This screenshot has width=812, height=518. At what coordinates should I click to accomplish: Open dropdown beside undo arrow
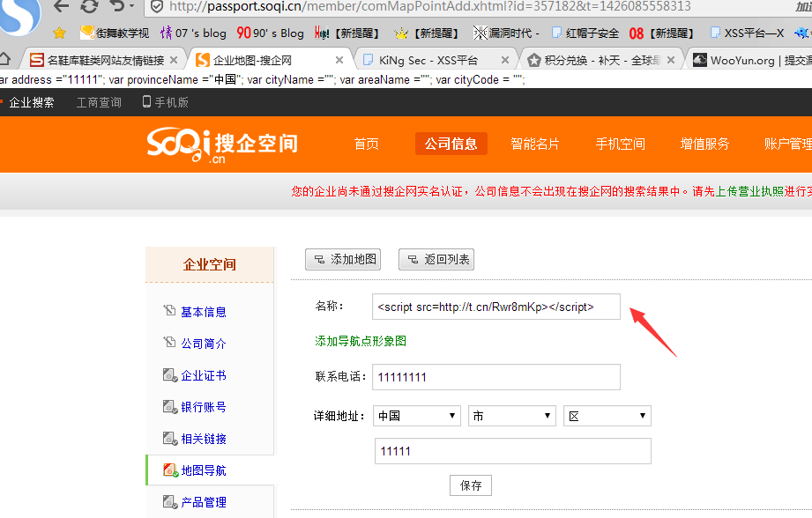(131, 6)
